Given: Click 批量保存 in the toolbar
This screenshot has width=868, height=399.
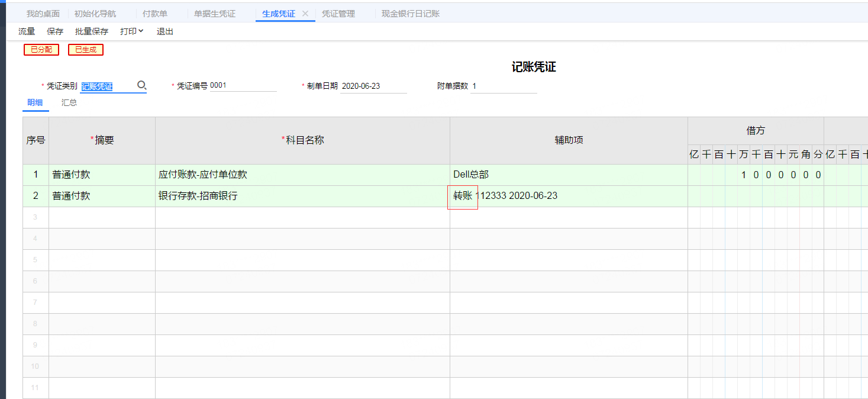Looking at the screenshot, I should (92, 31).
